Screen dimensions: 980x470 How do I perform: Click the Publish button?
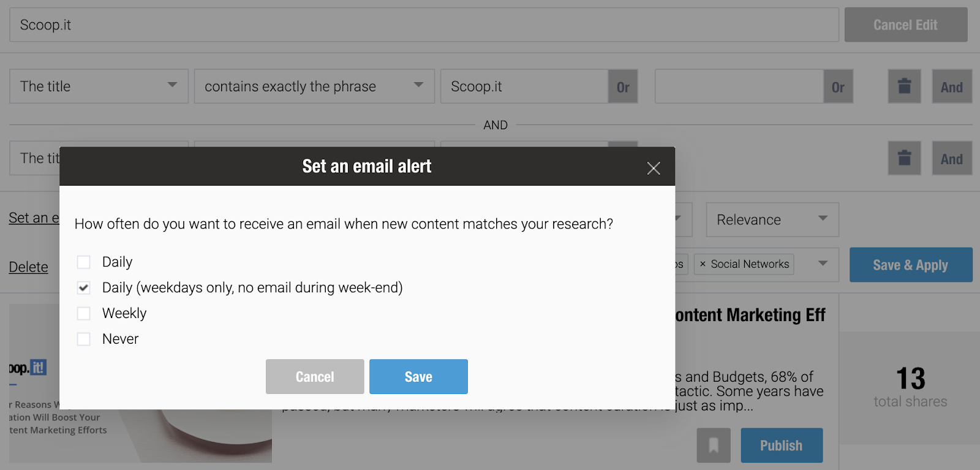[782, 445]
